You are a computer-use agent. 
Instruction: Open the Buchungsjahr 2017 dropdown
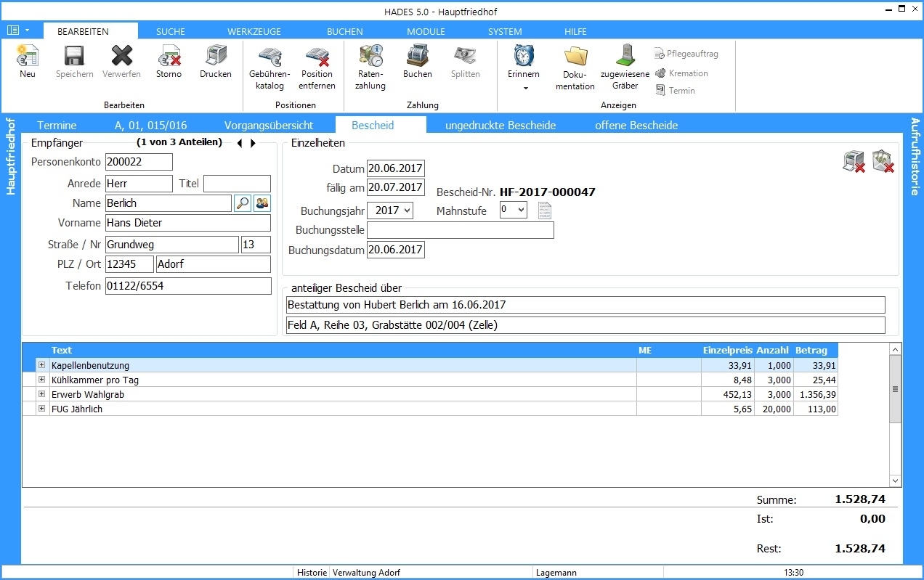(390, 211)
